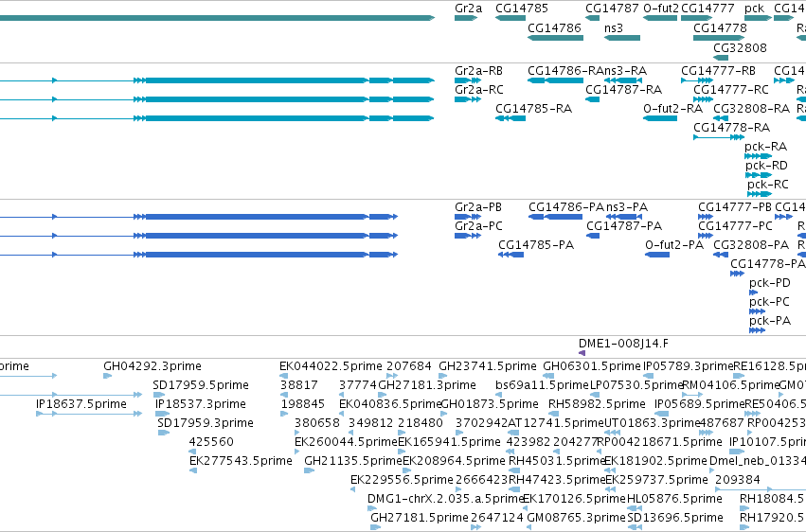Click the GH01873.5prime EST glyph
The width and height of the screenshot is (806, 532).
tap(443, 414)
